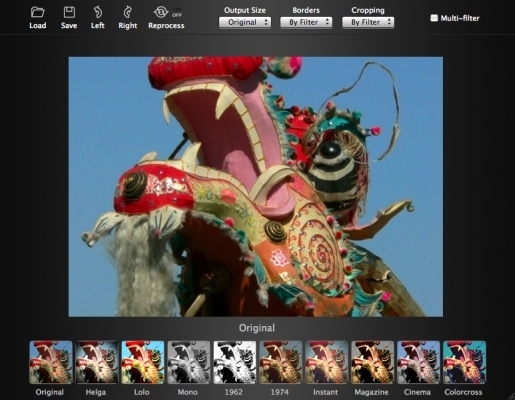This screenshot has width=515, height=400.
Task: Pick the Instant filter thumbnail
Action: [327, 362]
